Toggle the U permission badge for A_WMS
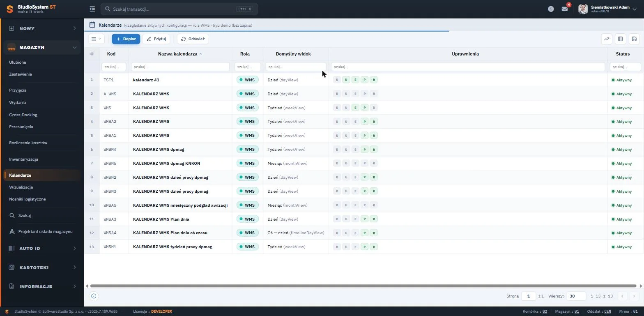 click(346, 94)
